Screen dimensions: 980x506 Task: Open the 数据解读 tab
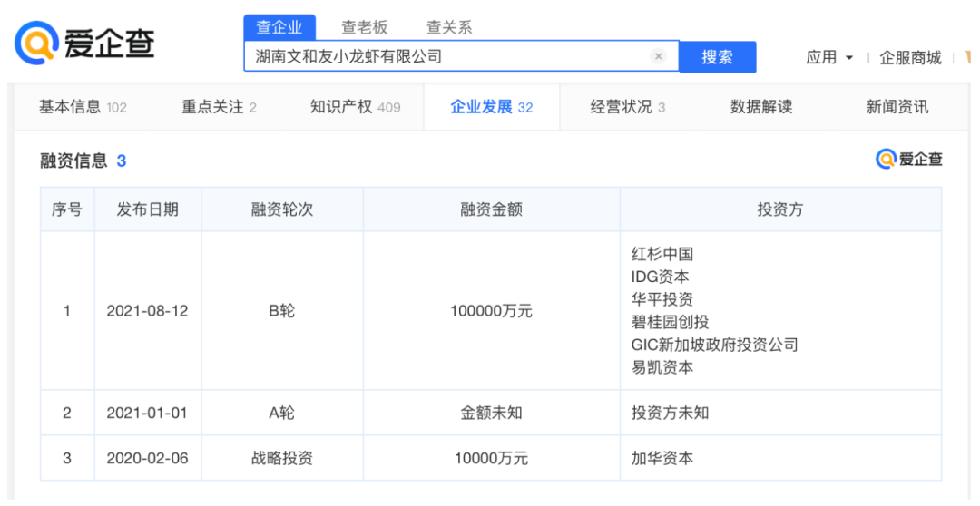point(761,107)
